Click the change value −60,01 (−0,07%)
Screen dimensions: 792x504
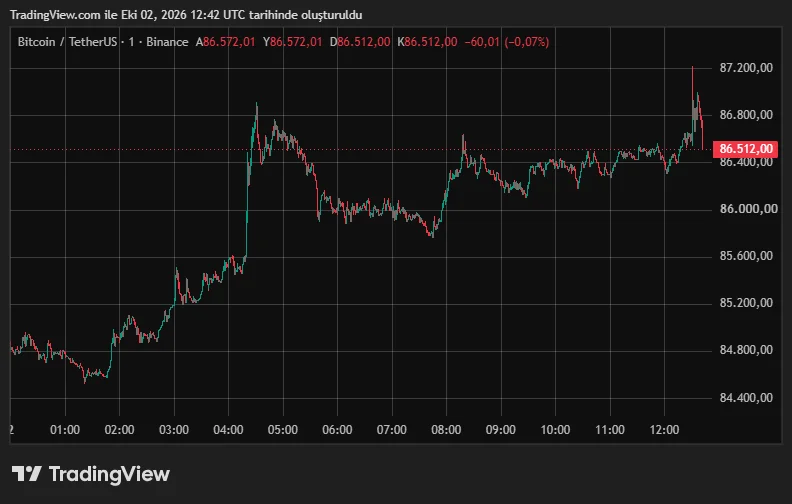(x=507, y=42)
